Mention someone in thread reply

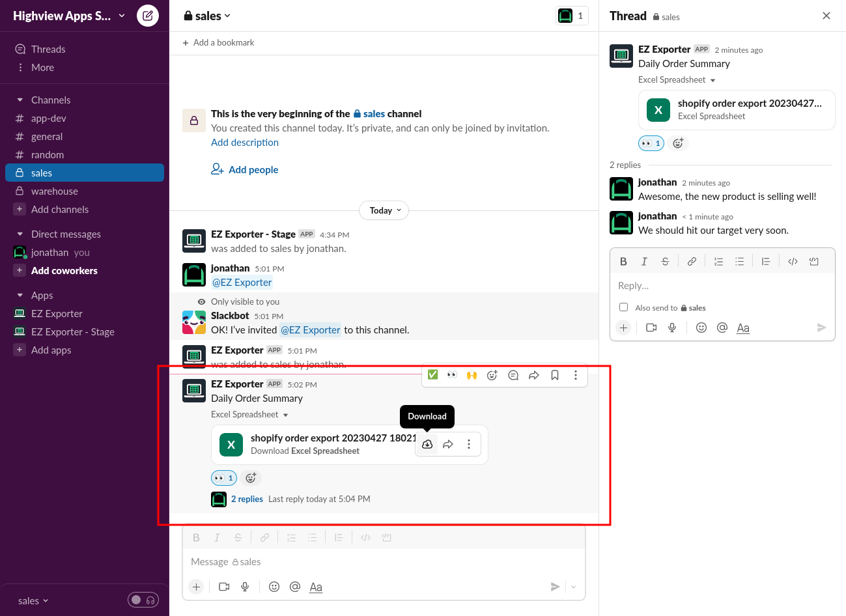722,328
